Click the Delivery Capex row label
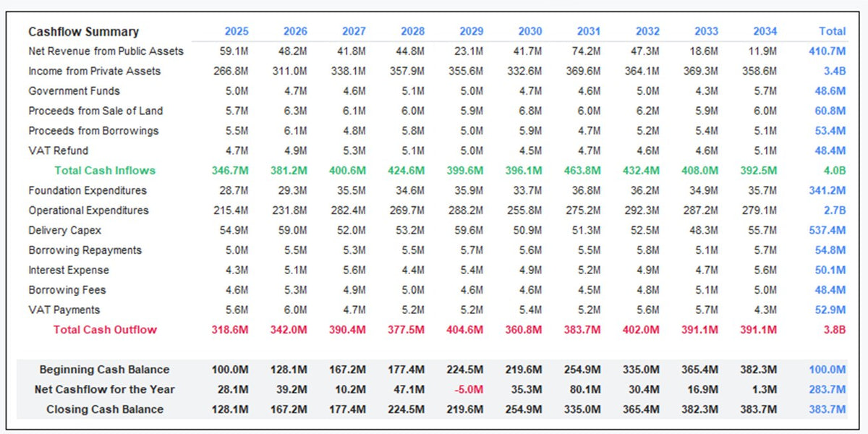This screenshot has height=434, width=868. (x=64, y=230)
